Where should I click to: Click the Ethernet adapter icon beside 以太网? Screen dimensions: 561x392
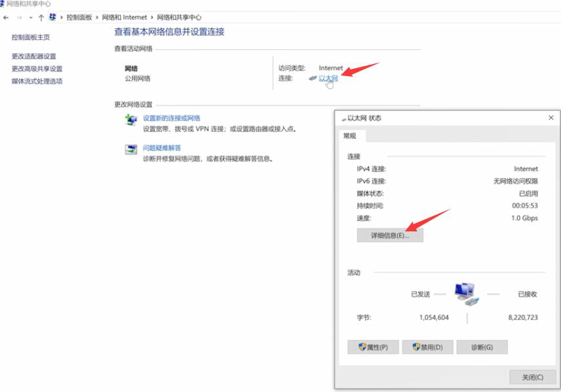click(313, 78)
